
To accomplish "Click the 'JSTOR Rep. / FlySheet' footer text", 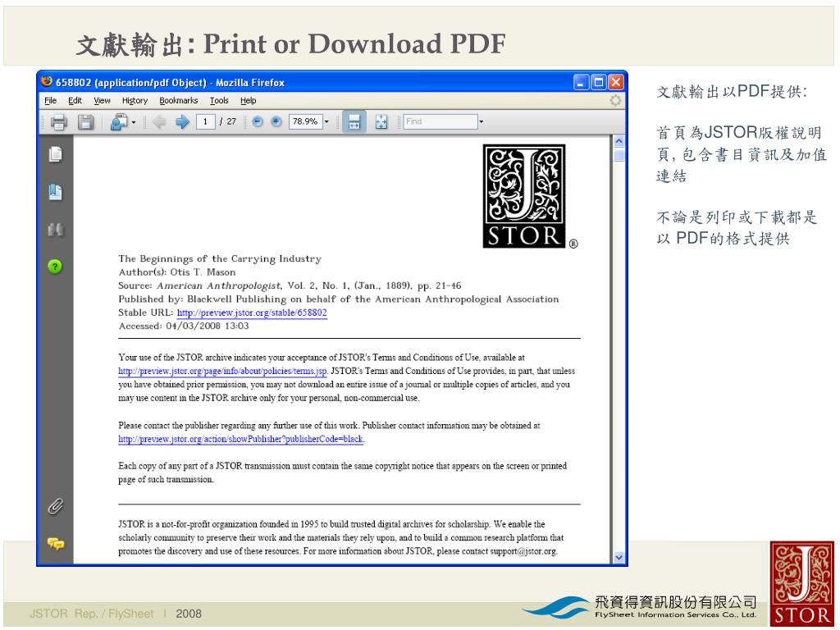I will [x=92, y=614].
